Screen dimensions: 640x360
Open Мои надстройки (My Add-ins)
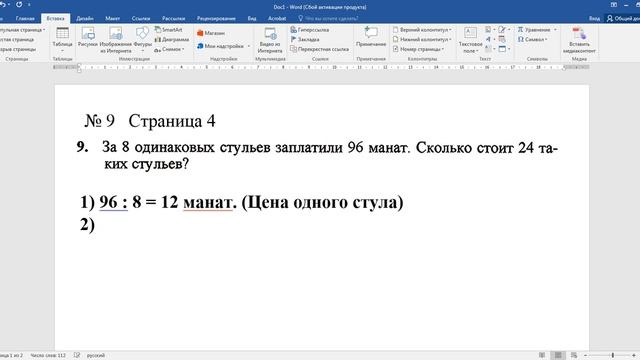tap(220, 46)
